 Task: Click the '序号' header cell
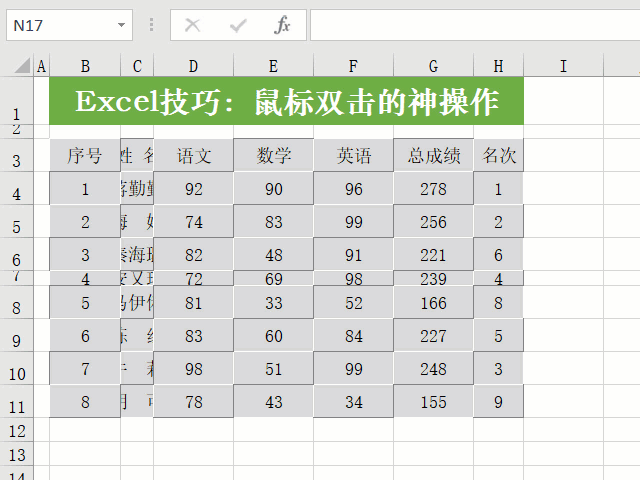click(x=85, y=156)
